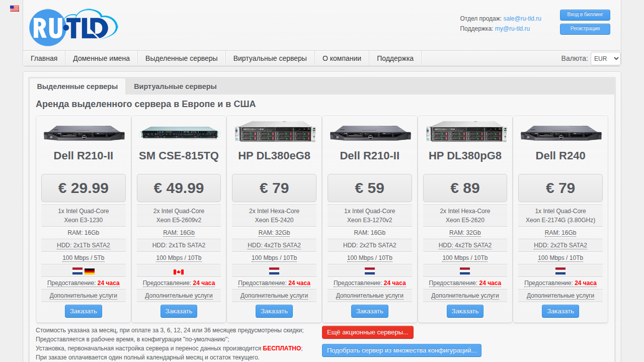Viewport: 644px width, 362px height.
Task: Switch to Виртуальные серверы tab
Action: click(x=175, y=86)
